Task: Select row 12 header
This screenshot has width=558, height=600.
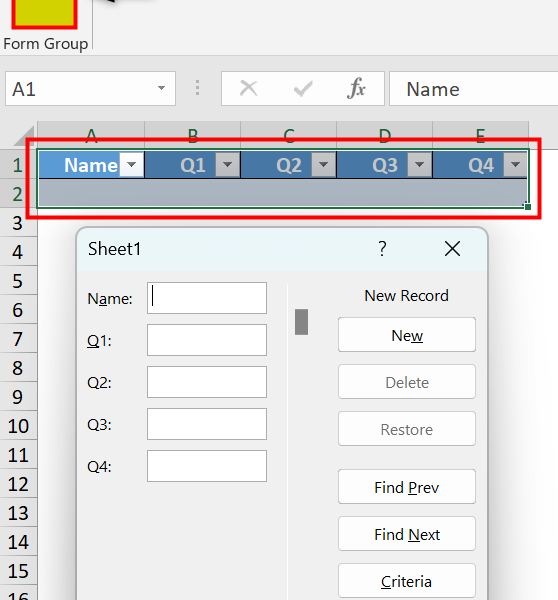Action: 18,484
